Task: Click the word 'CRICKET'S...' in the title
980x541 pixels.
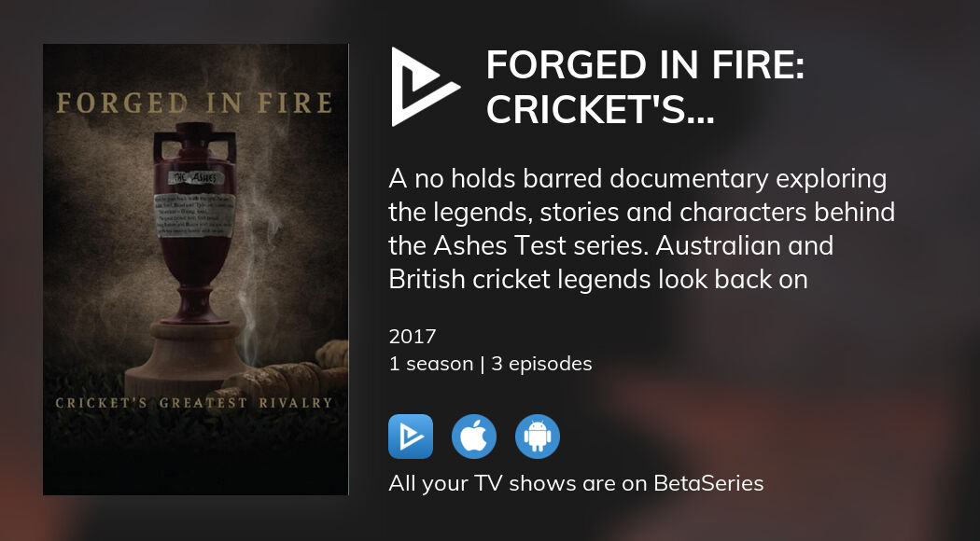Action: pos(600,109)
